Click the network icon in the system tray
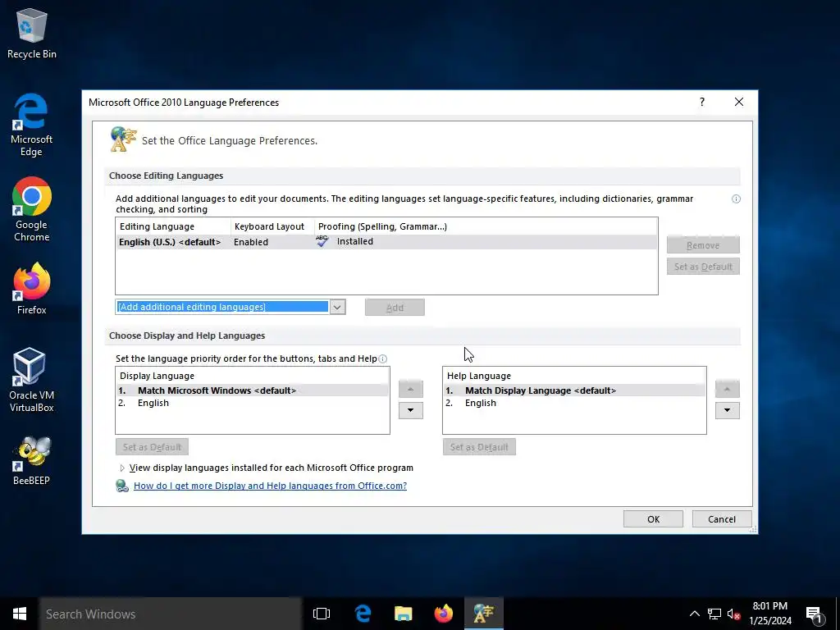 tap(714, 614)
